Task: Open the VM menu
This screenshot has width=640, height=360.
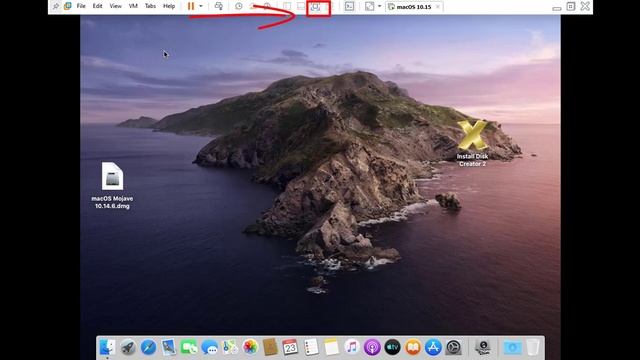Action: click(x=133, y=6)
